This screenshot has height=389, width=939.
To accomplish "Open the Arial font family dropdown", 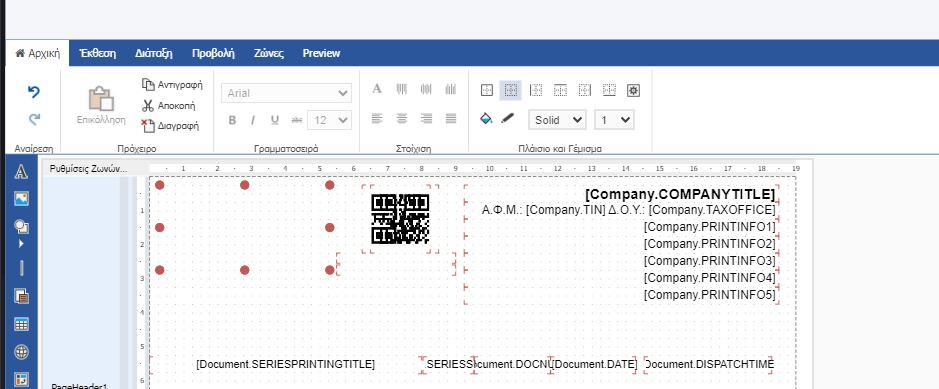I will pos(286,93).
